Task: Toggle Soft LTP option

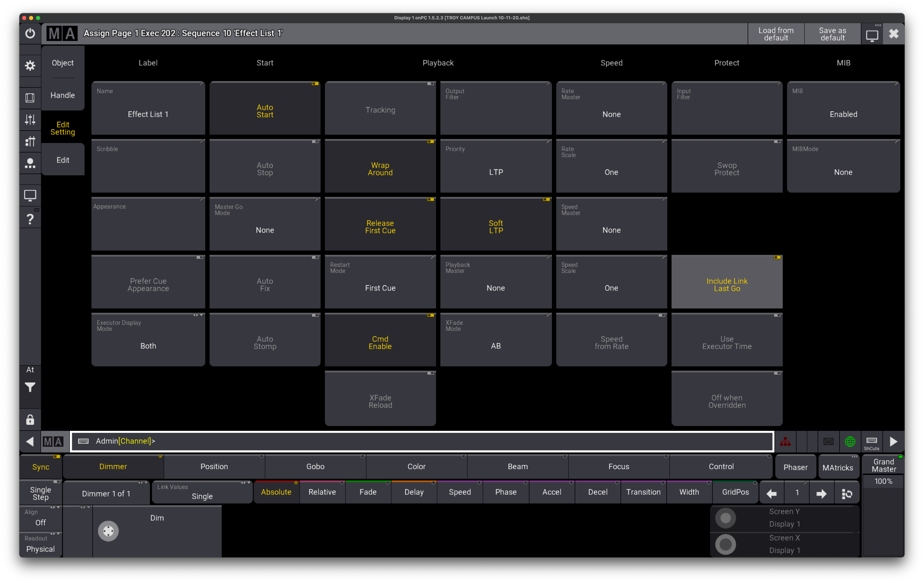Action: click(x=496, y=224)
